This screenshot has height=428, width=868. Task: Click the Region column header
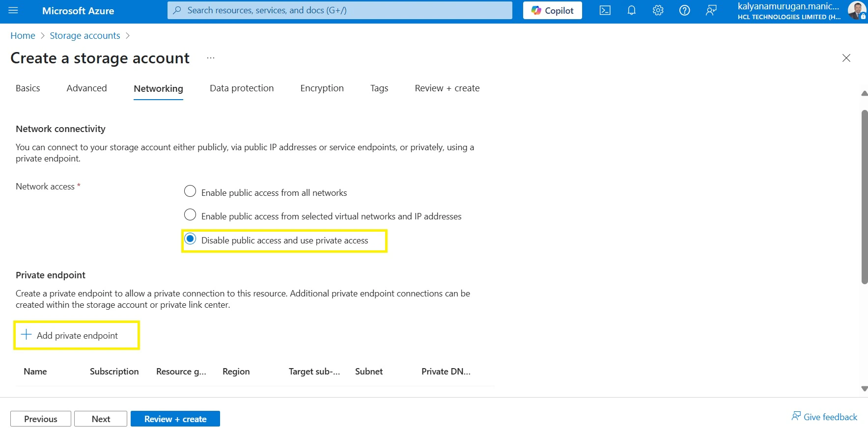click(x=236, y=372)
